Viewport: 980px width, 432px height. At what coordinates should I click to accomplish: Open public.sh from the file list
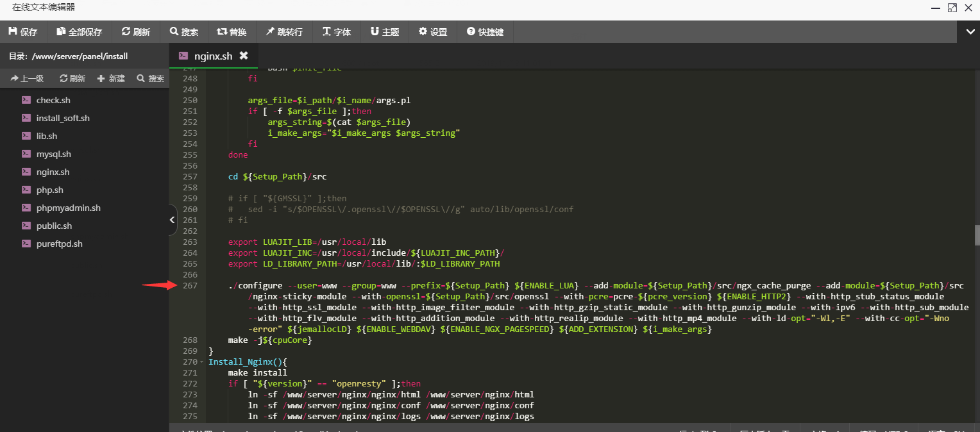54,226
